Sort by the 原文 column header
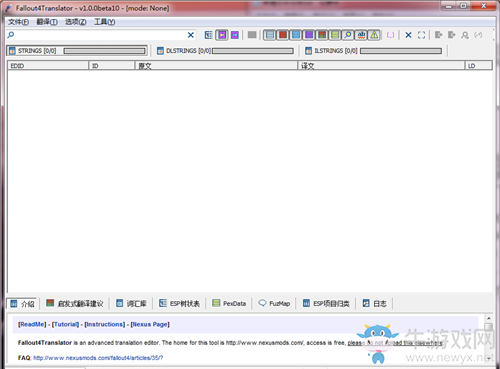The width and height of the screenshot is (500, 369). [x=216, y=66]
